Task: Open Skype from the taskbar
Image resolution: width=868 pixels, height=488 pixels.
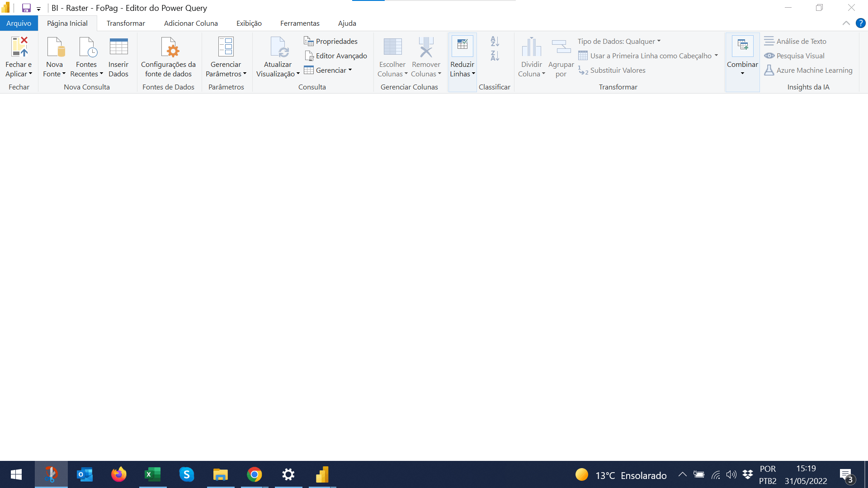Action: point(186,474)
